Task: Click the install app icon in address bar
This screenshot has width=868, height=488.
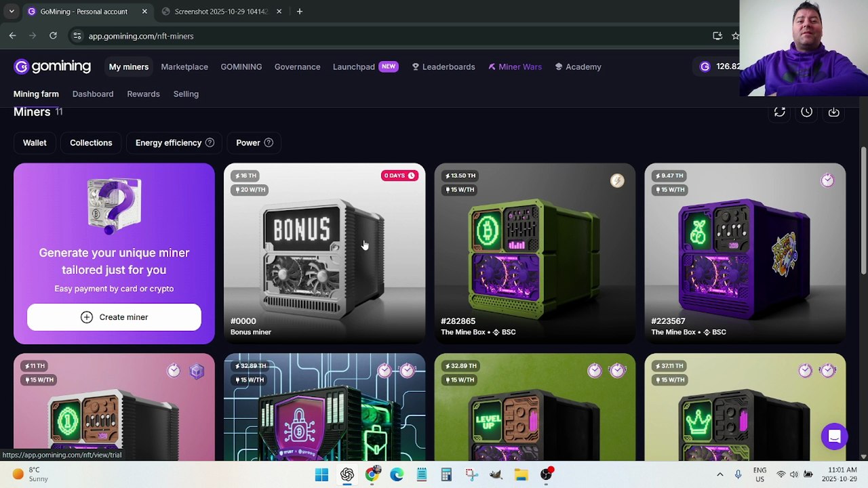Action: [717, 36]
